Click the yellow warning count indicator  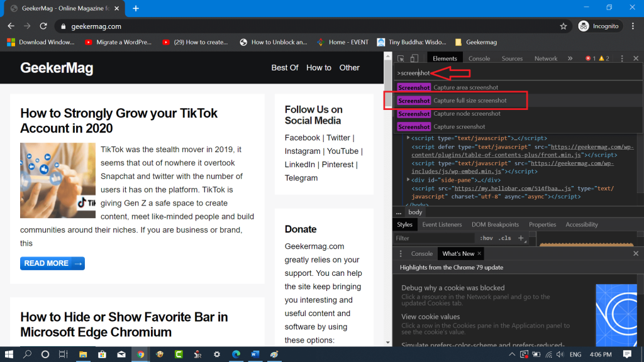604,58
